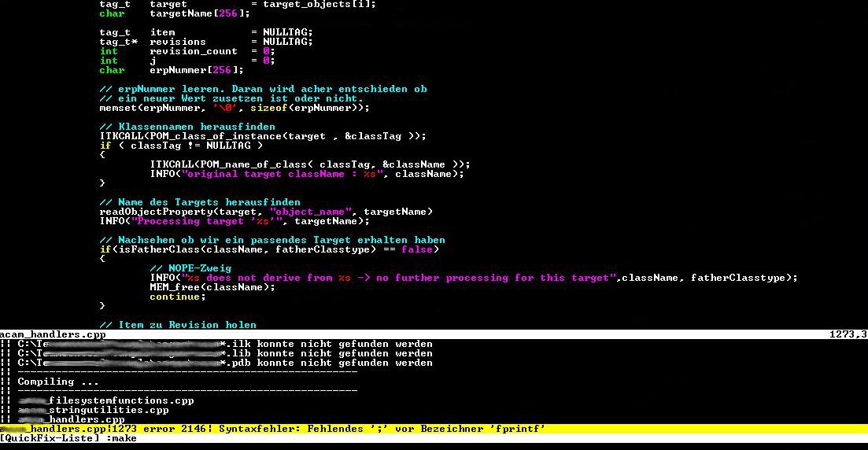Click the '// NOPE-Zweig' comment
Image resolution: width=868 pixels, height=450 pixels.
point(190,268)
